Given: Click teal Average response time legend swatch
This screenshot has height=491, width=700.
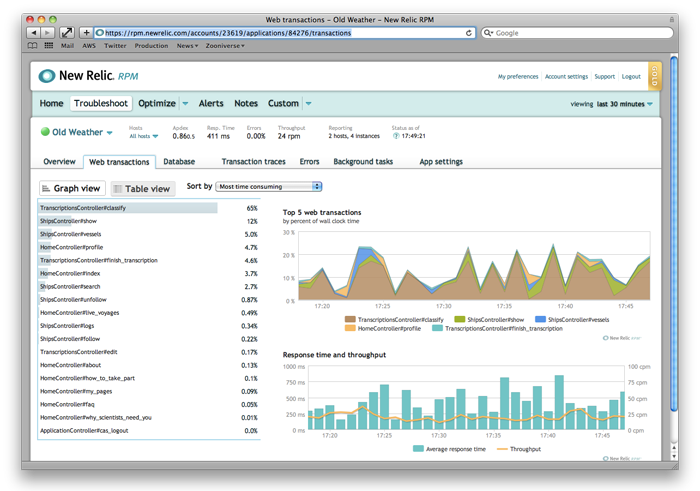Looking at the screenshot, I should click(x=418, y=449).
